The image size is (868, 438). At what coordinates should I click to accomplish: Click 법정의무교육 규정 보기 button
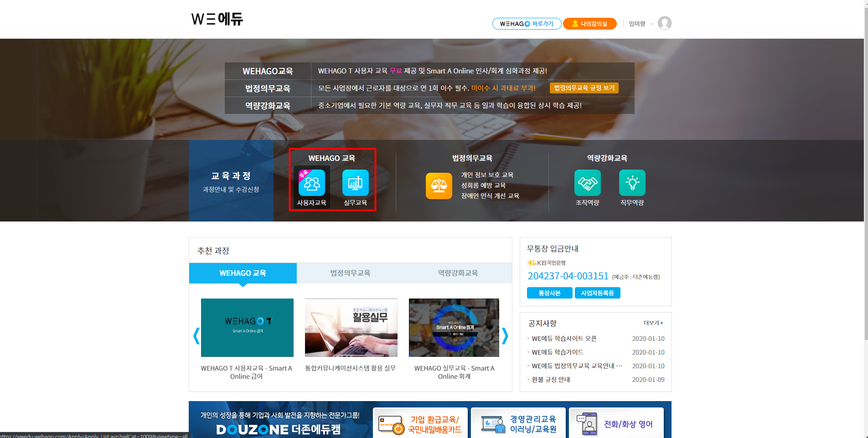[584, 88]
